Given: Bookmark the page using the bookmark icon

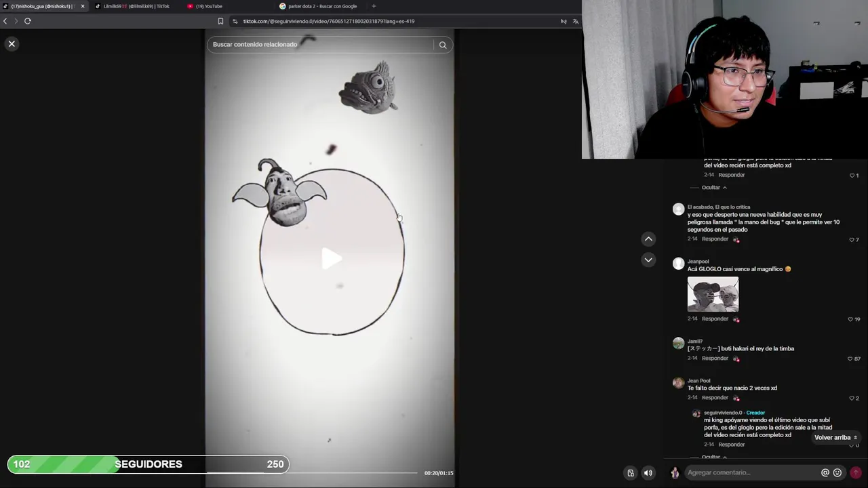Looking at the screenshot, I should pos(220,21).
